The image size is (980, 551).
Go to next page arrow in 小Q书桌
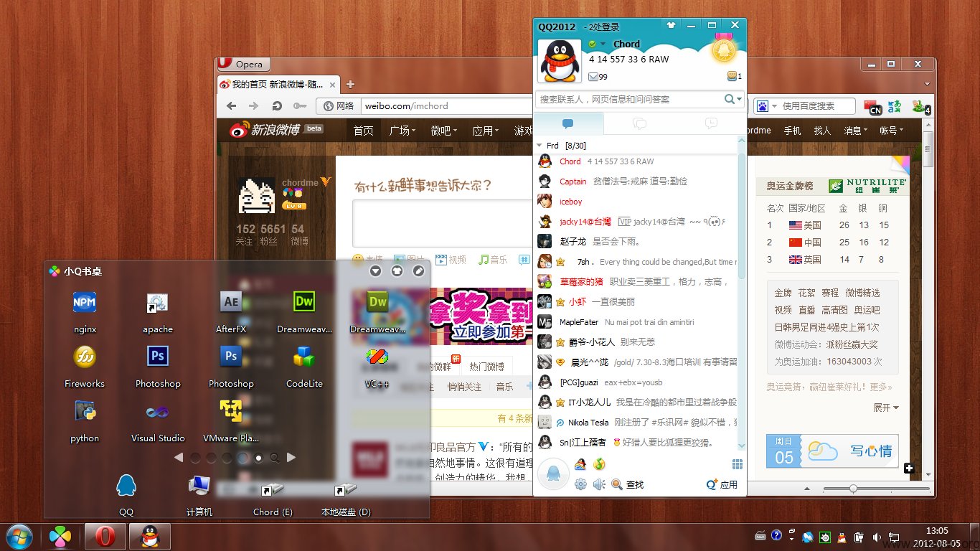click(x=291, y=457)
